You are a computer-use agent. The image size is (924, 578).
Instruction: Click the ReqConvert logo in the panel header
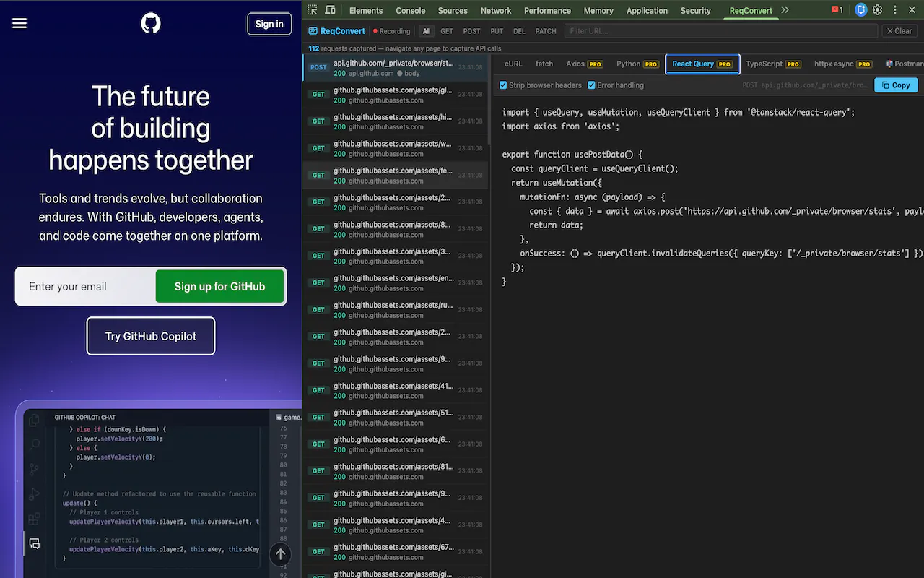point(337,31)
